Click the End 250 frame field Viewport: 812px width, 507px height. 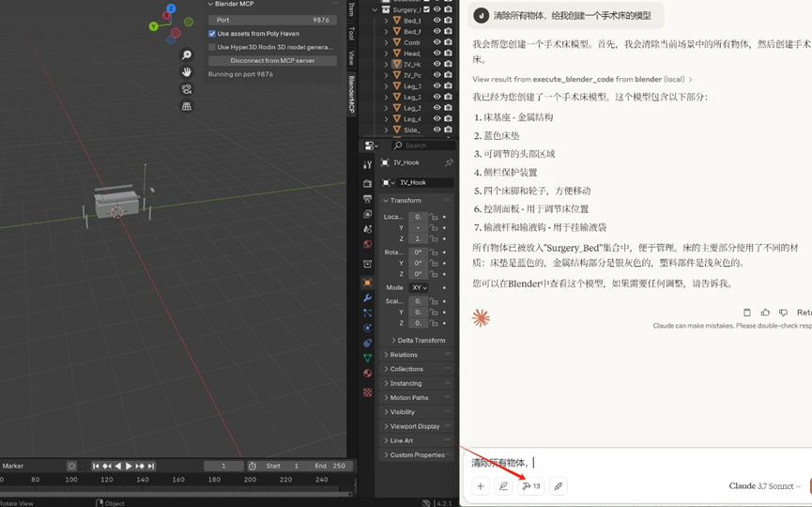[329, 466]
